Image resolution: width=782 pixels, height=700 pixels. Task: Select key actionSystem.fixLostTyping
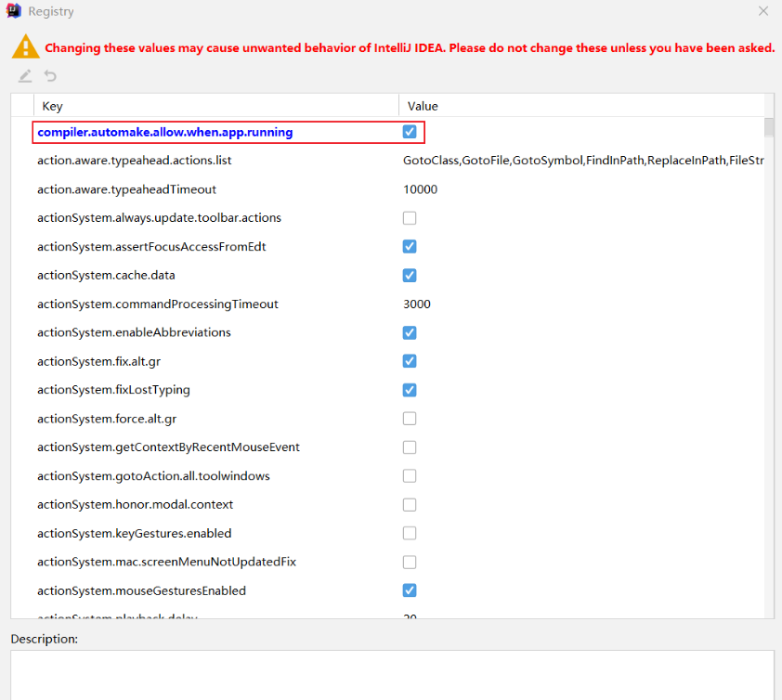(113, 390)
